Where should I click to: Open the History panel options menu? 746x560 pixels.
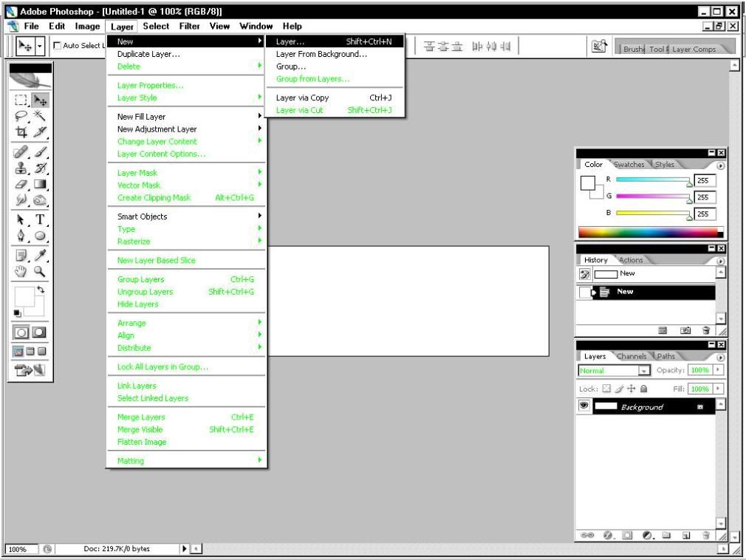pyautogui.click(x=720, y=262)
